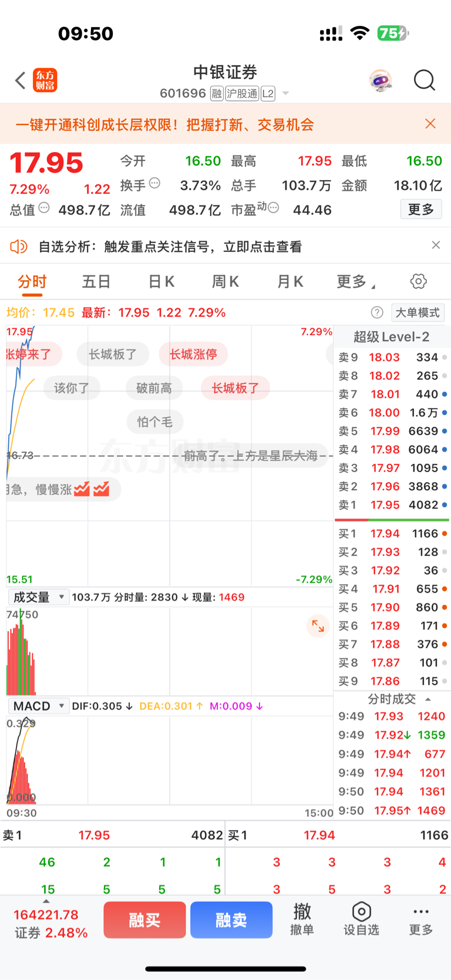Toggle 大单模式 button

tap(418, 312)
